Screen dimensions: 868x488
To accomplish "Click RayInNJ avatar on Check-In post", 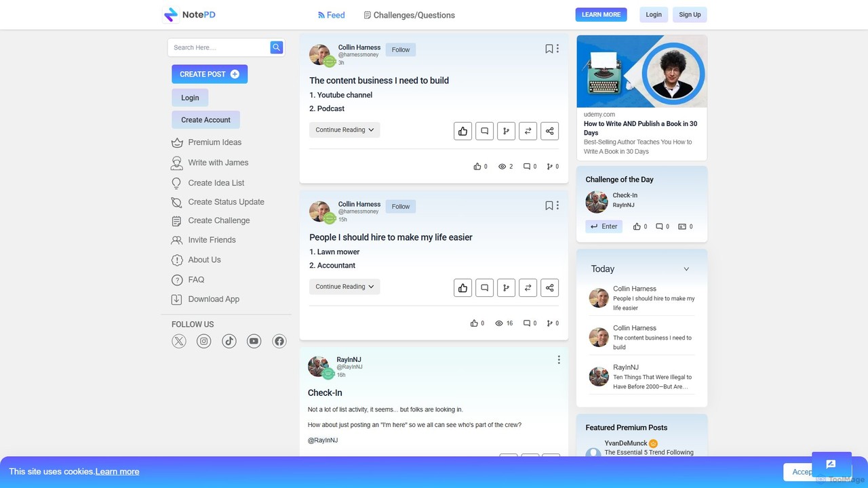I will [x=318, y=367].
